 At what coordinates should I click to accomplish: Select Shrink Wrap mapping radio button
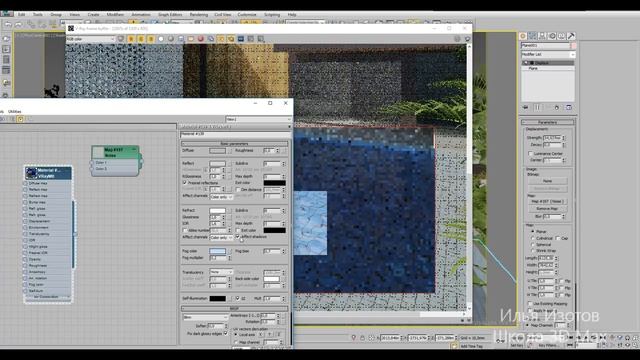[533, 251]
